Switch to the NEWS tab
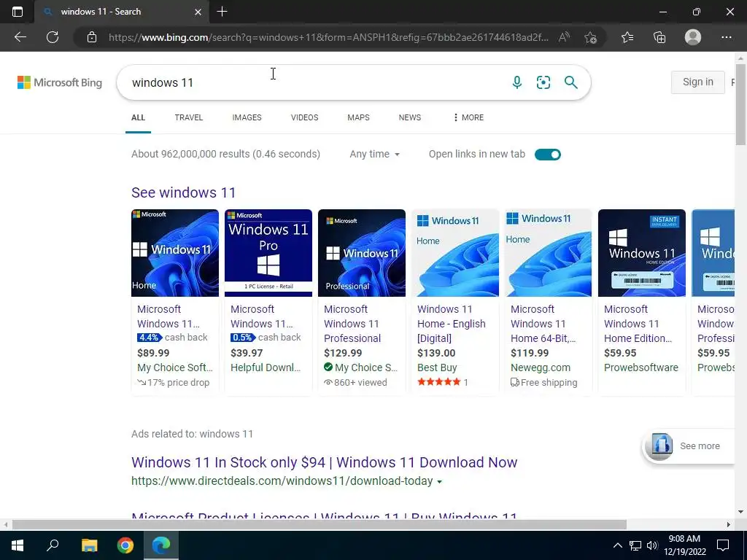 (x=410, y=117)
